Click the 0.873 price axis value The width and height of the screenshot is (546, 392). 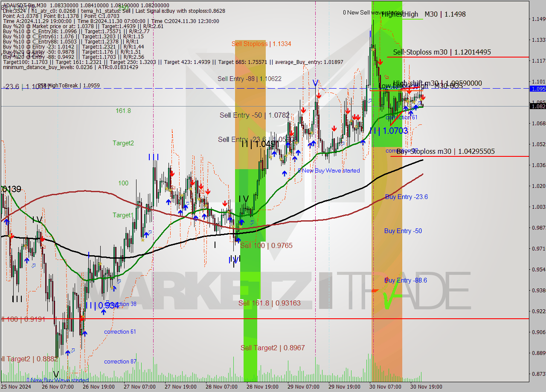pos(538,374)
